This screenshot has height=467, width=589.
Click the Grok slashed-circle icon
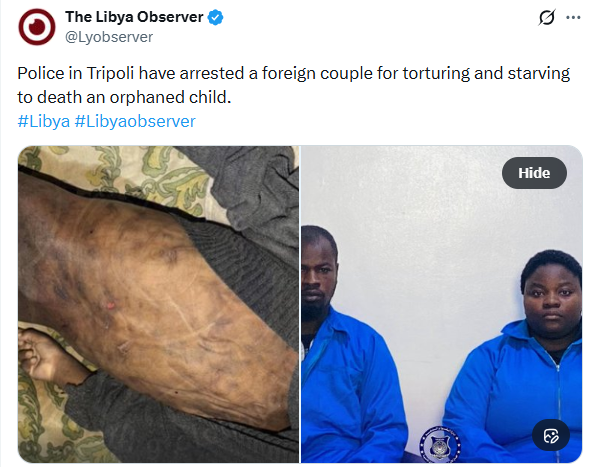pyautogui.click(x=547, y=17)
